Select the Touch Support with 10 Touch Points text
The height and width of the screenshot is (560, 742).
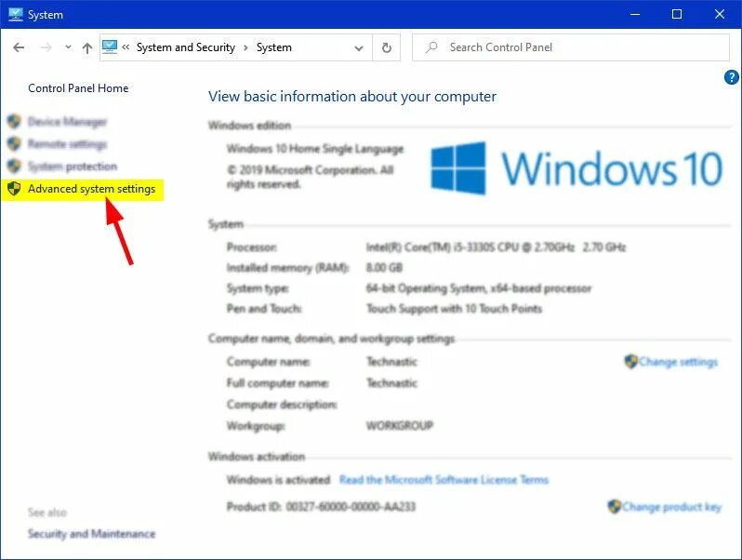click(454, 309)
